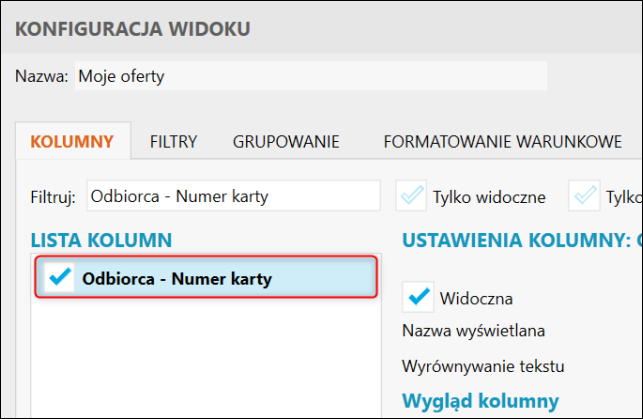Image resolution: width=643 pixels, height=419 pixels.
Task: Click the Nazwa field containing Moje oferty
Action: point(310,76)
